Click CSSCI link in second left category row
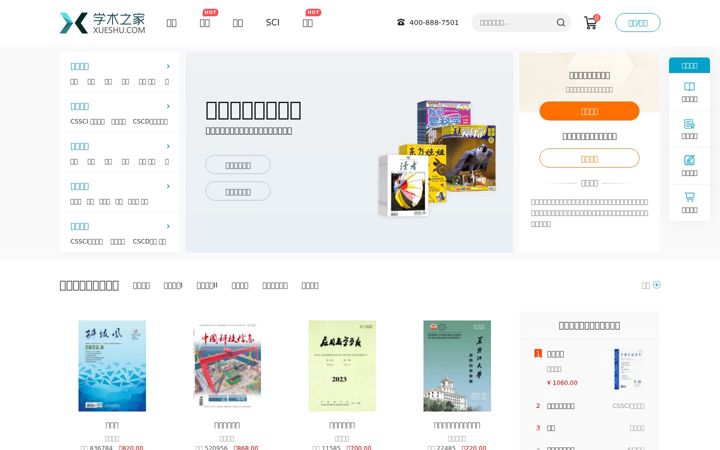720x450 pixels. pyautogui.click(x=87, y=122)
